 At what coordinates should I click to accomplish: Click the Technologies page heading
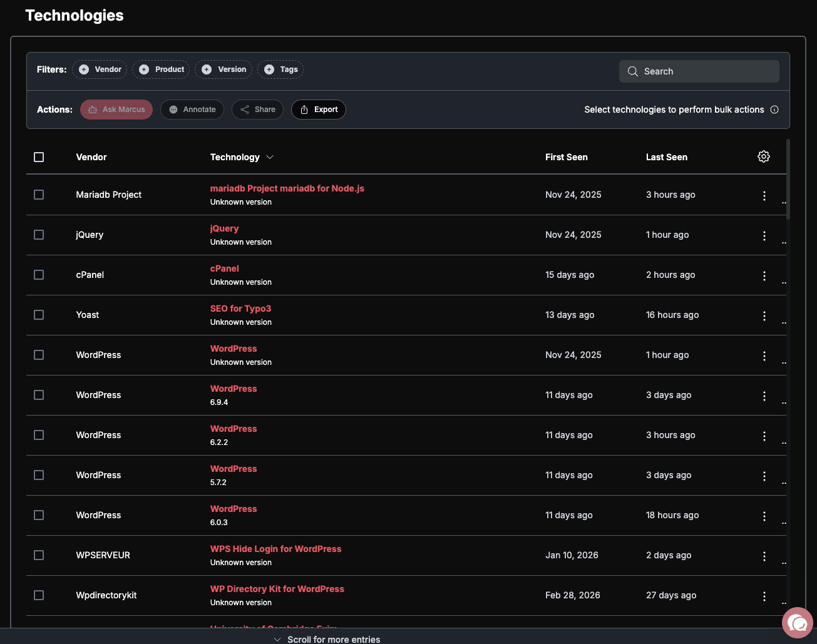coord(75,16)
